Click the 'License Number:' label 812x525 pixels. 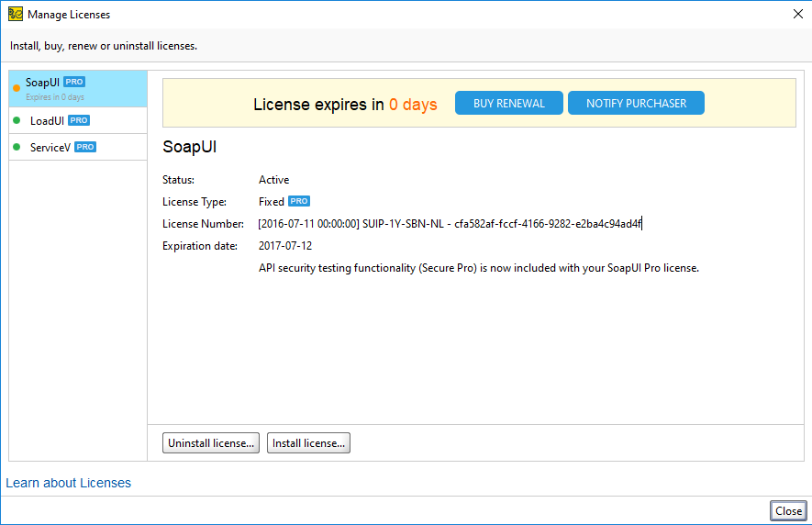click(x=203, y=224)
